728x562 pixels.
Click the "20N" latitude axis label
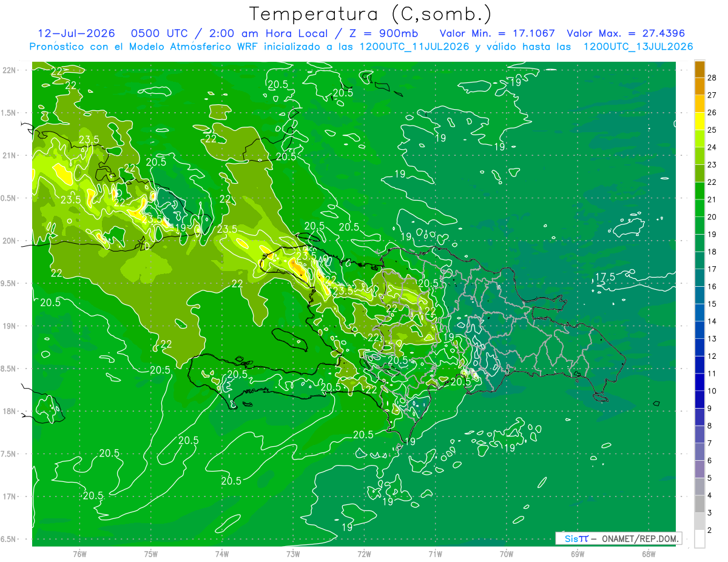pyautogui.click(x=10, y=241)
